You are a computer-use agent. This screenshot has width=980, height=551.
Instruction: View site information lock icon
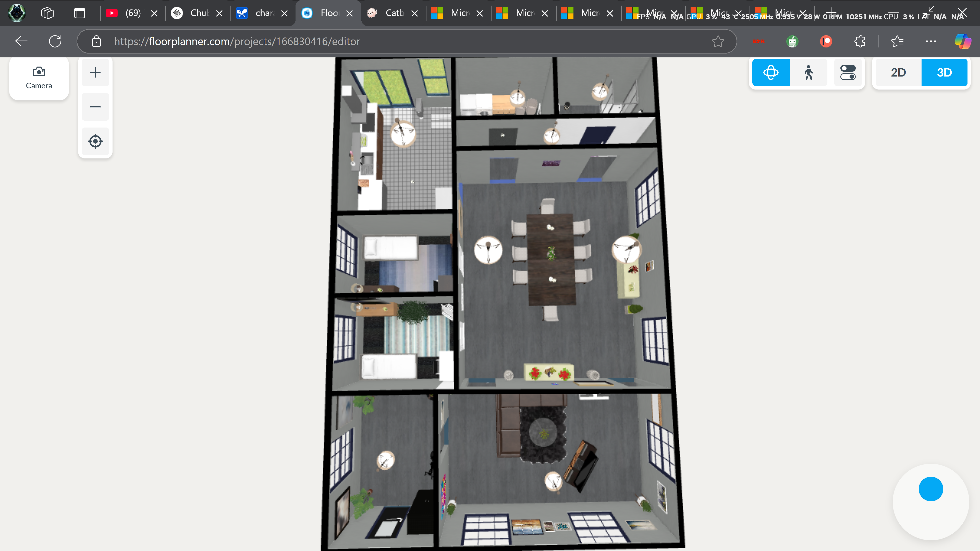(x=96, y=41)
